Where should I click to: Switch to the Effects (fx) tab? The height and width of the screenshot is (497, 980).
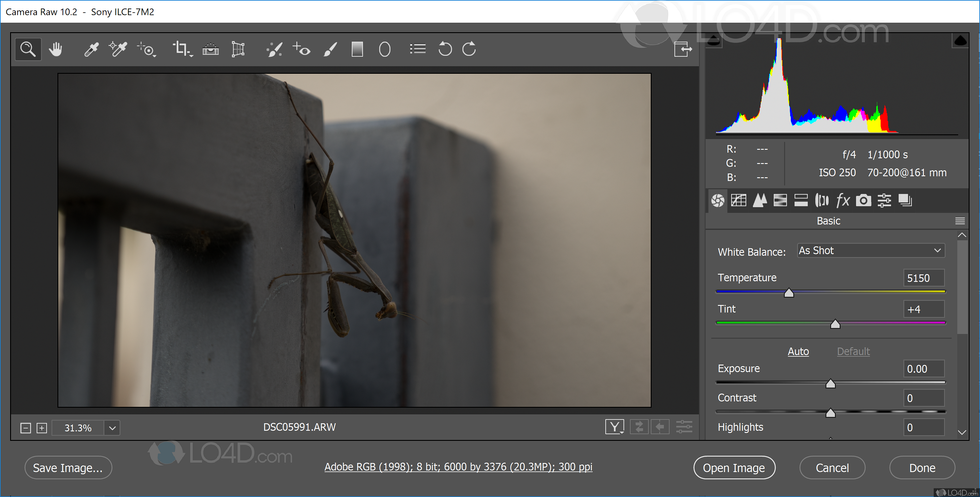843,200
